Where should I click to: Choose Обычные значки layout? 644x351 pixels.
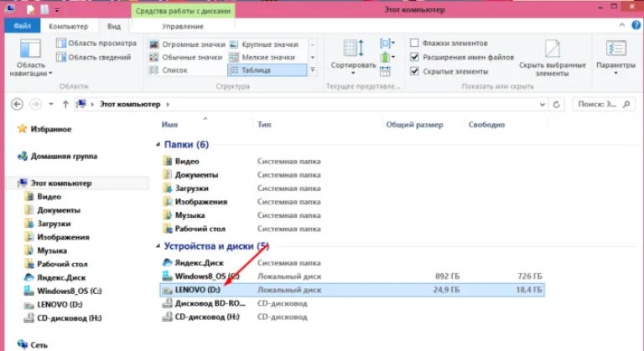tap(185, 57)
